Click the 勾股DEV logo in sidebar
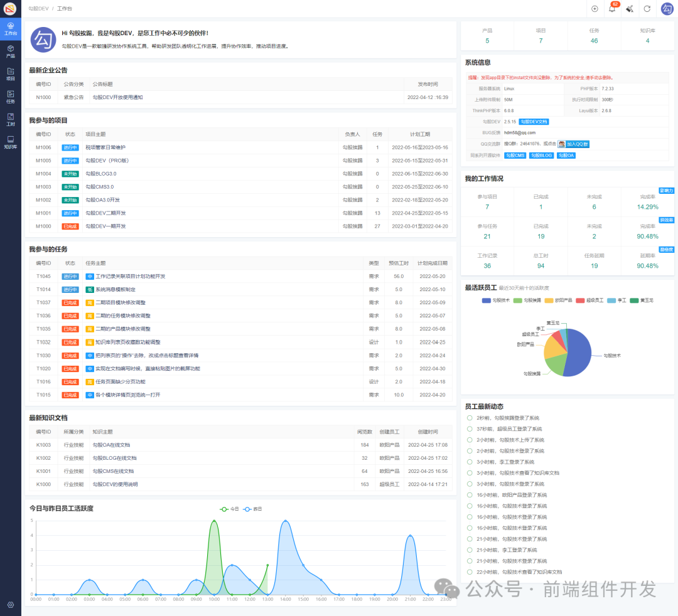 [x=10, y=8]
